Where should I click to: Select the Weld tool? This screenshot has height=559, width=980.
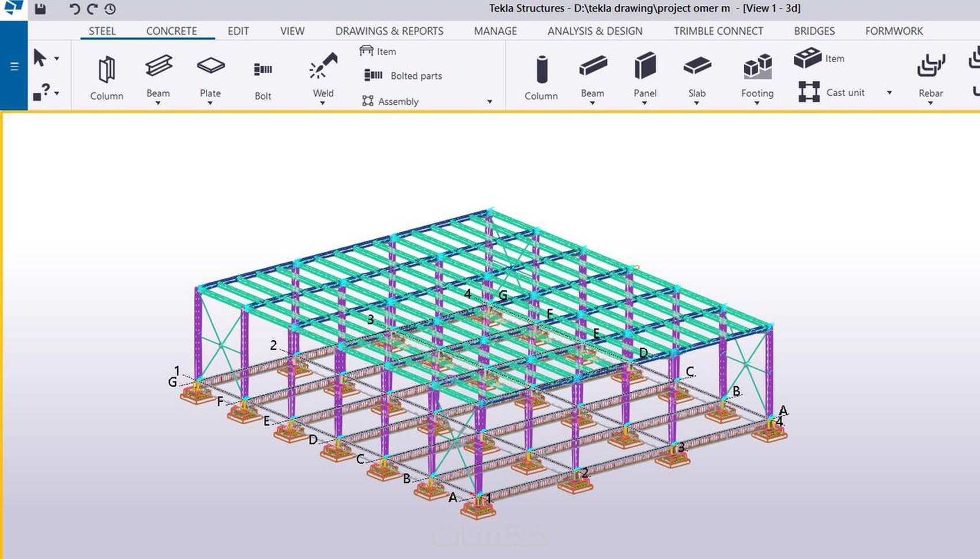(323, 74)
